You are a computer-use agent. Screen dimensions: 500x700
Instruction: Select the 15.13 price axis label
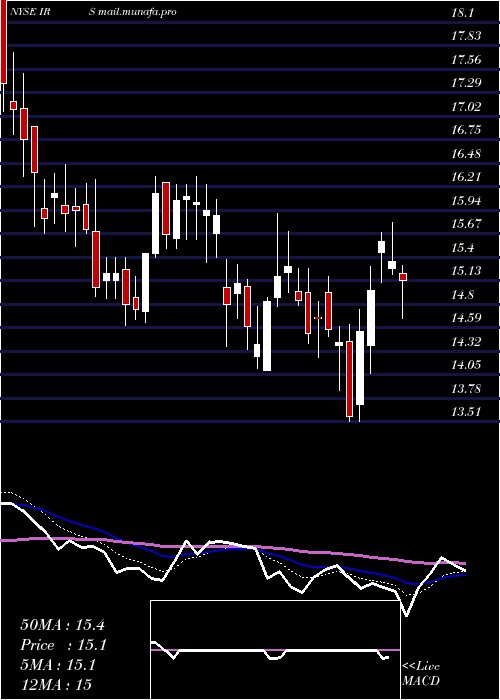[x=466, y=271]
